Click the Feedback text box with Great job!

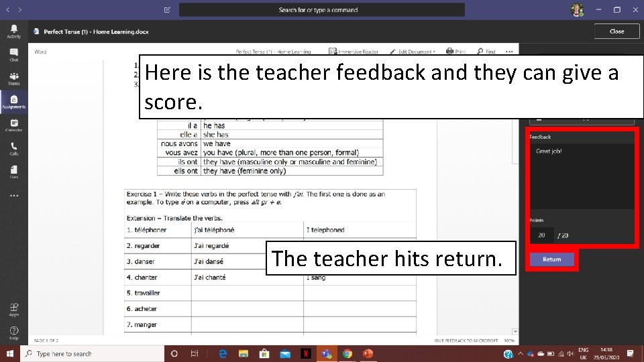click(582, 176)
